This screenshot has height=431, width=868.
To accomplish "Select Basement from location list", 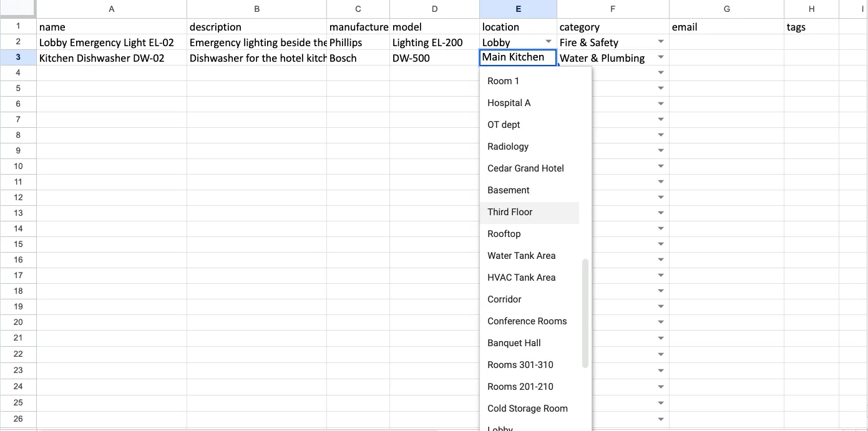I will (x=530, y=190).
